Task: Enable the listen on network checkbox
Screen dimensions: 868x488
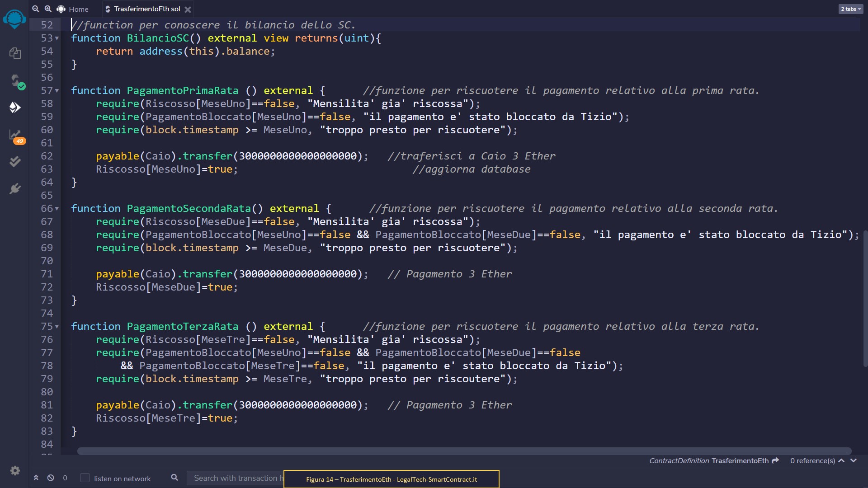Action: [85, 478]
